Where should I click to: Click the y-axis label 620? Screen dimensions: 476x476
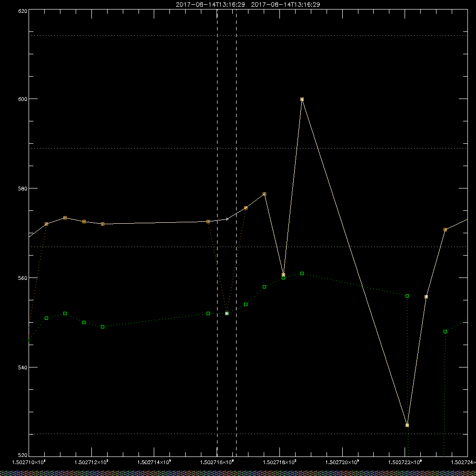[x=23, y=11]
